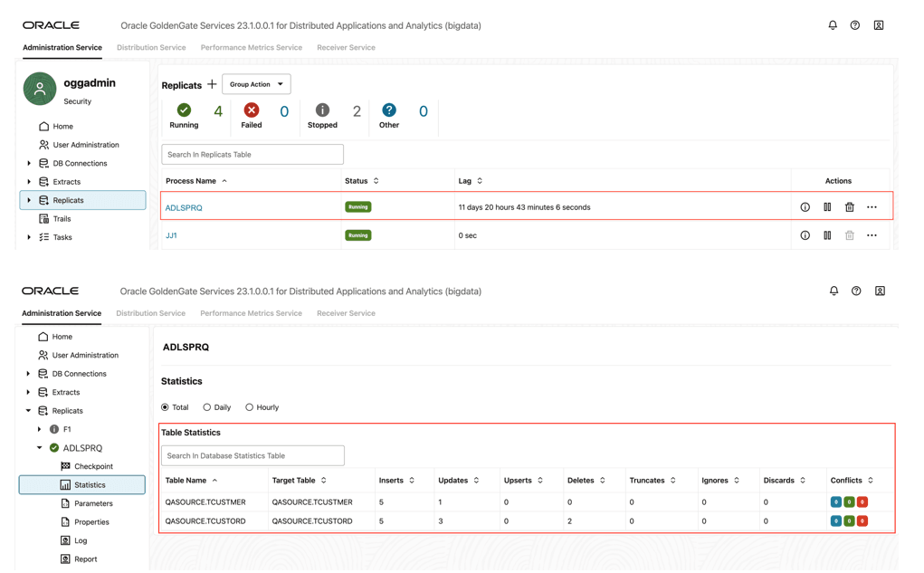The width and height of the screenshot is (924, 573).
Task: Open the user profile icon
Action: 878,25
